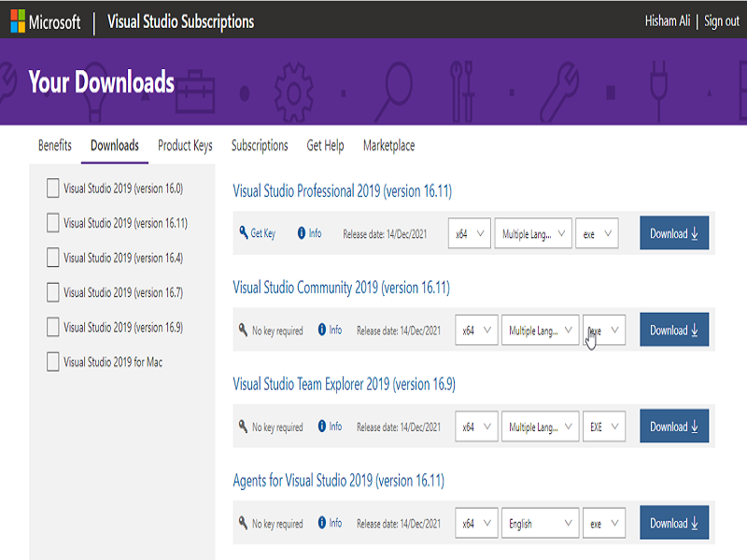Open the x64 dropdown for Professional 2019
The height and width of the screenshot is (560, 747).
click(x=469, y=233)
